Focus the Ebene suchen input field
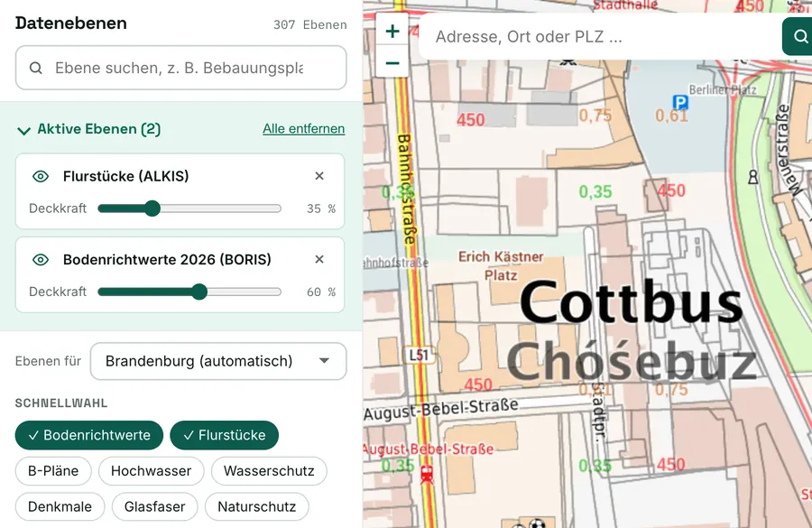 tap(180, 68)
